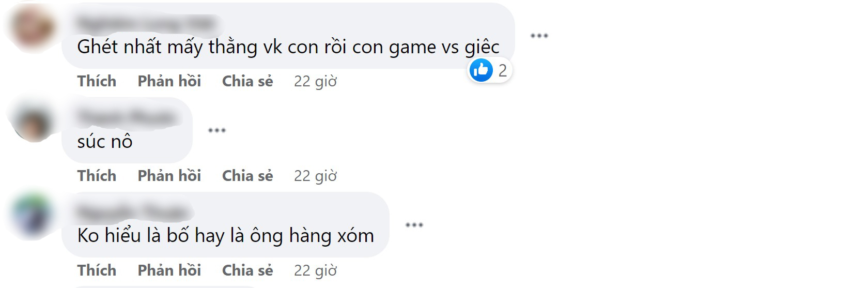View reaction count of 2 likes
868x288 pixels.
pyautogui.click(x=502, y=70)
